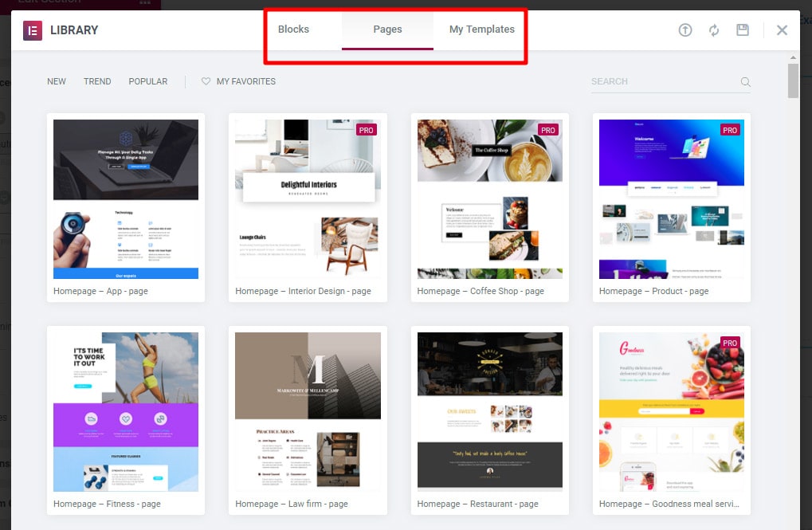The height and width of the screenshot is (530, 812).
Task: Click the PRO badge on Interior Design
Action: click(x=366, y=130)
